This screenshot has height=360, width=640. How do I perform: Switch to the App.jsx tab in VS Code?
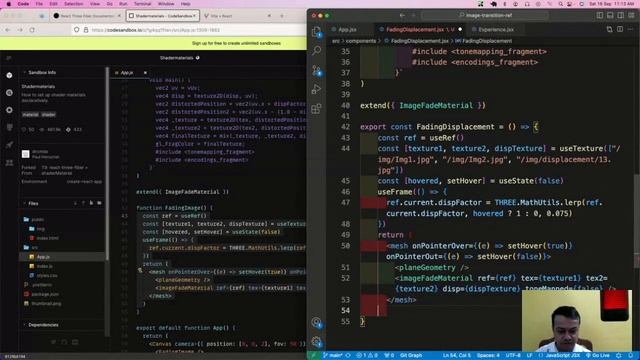point(347,29)
